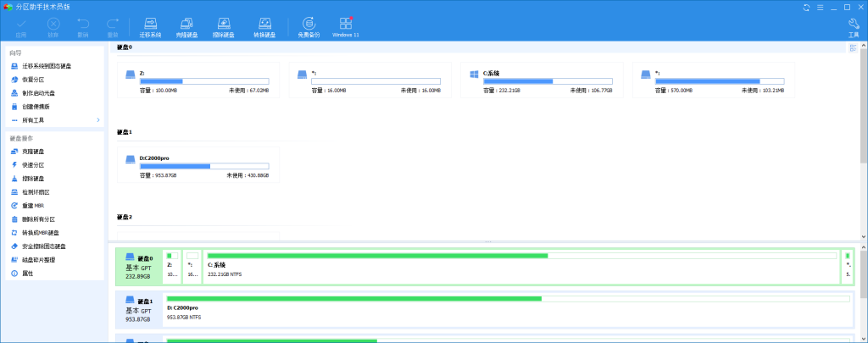Click the Windows 11 toolbar icon

(346, 26)
